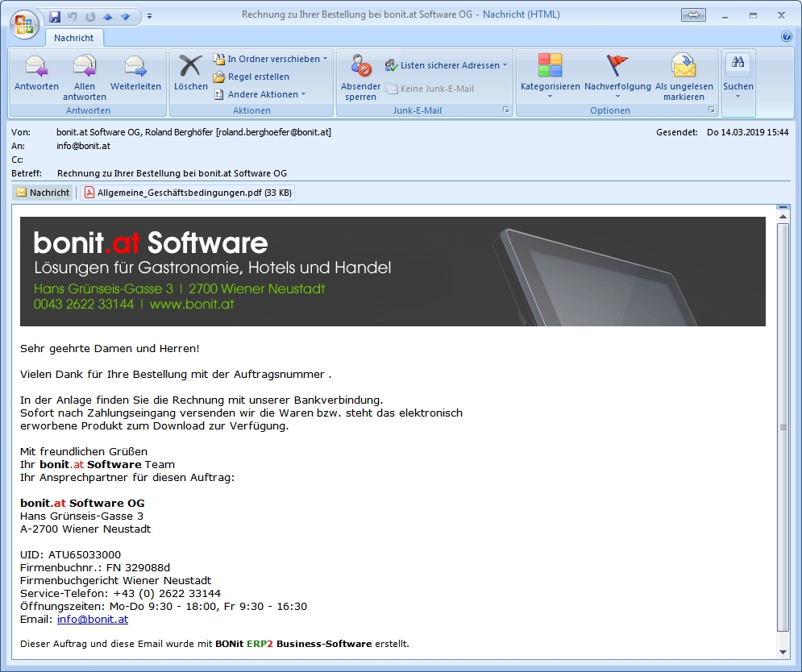This screenshot has width=802, height=672.
Task: Click recipient info@bonit.at in An field
Action: 83,146
